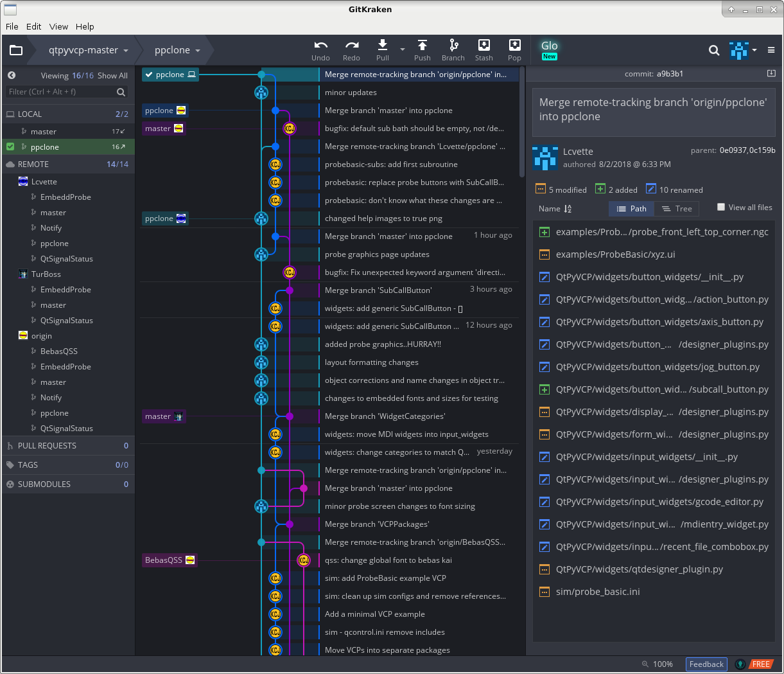Image resolution: width=784 pixels, height=674 pixels.
Task: Open the Help menu
Action: click(x=85, y=26)
